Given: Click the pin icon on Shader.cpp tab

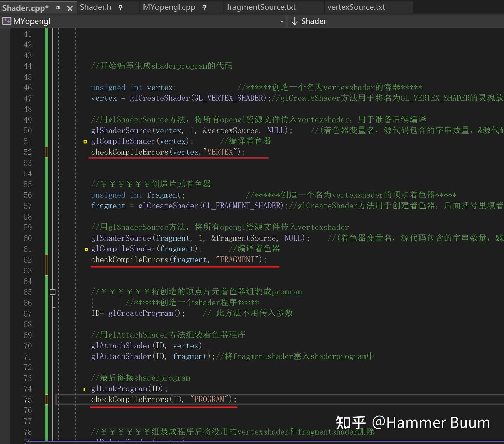Looking at the screenshot, I should point(58,7).
